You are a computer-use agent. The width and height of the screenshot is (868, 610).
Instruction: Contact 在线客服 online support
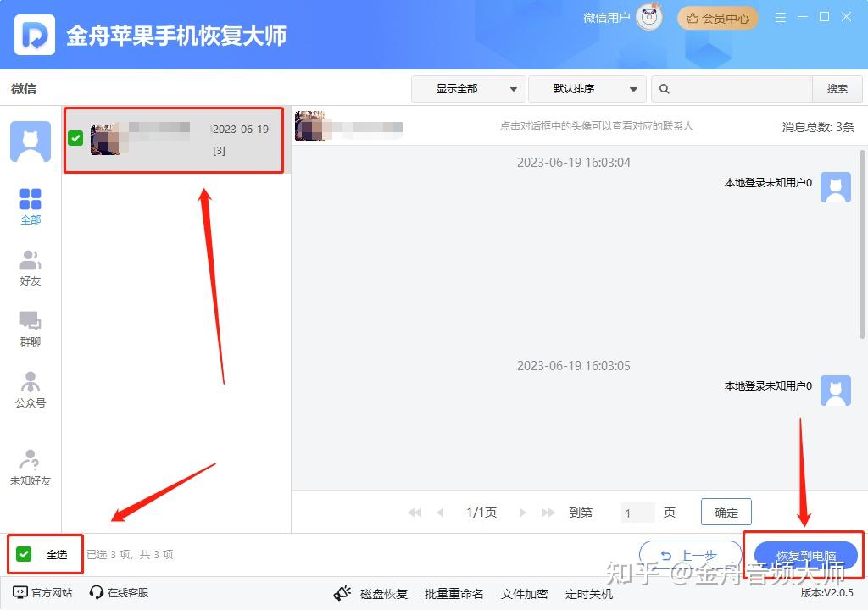(x=119, y=593)
